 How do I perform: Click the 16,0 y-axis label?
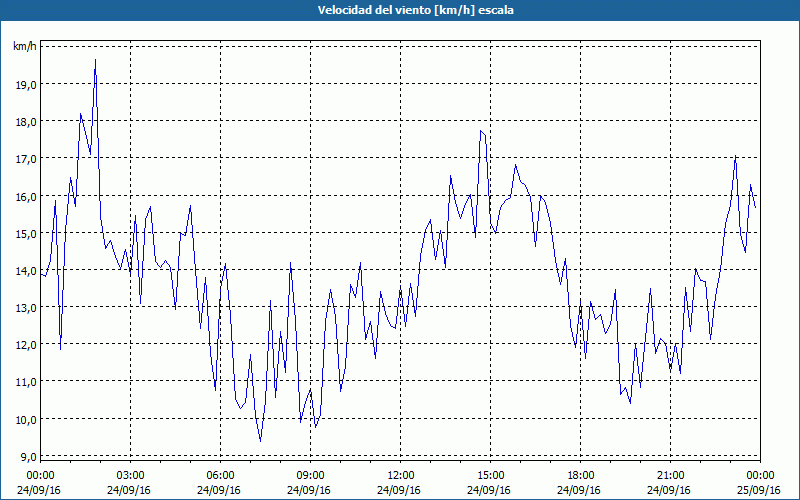[27, 196]
